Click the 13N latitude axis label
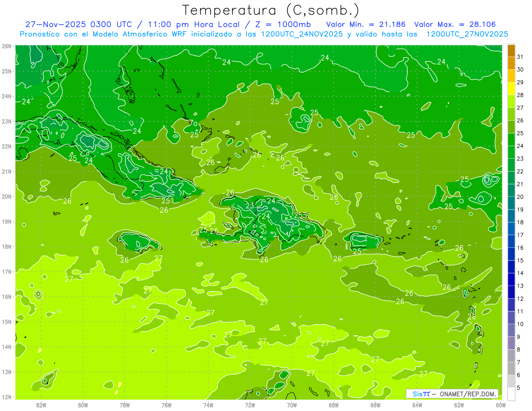Viewport: 532px width, 411px height. click(x=7, y=372)
